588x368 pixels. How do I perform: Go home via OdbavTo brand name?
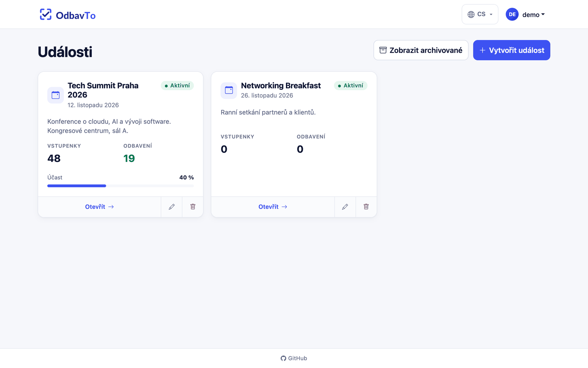point(76,15)
